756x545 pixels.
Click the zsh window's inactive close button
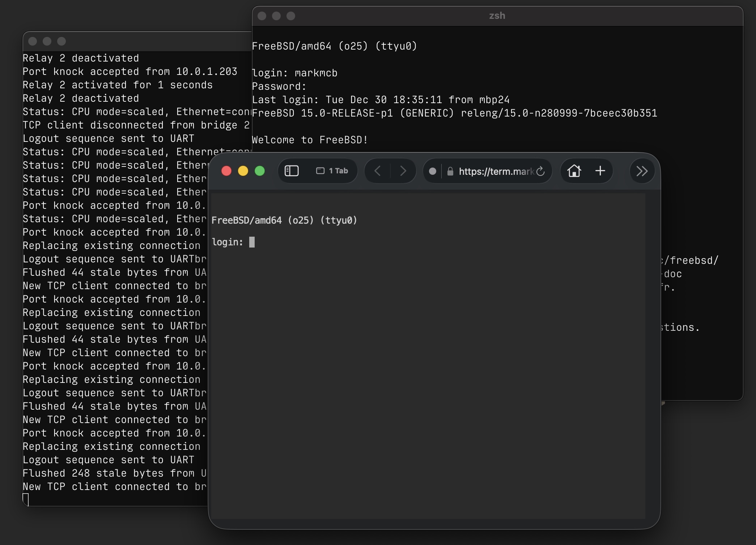pyautogui.click(x=262, y=16)
